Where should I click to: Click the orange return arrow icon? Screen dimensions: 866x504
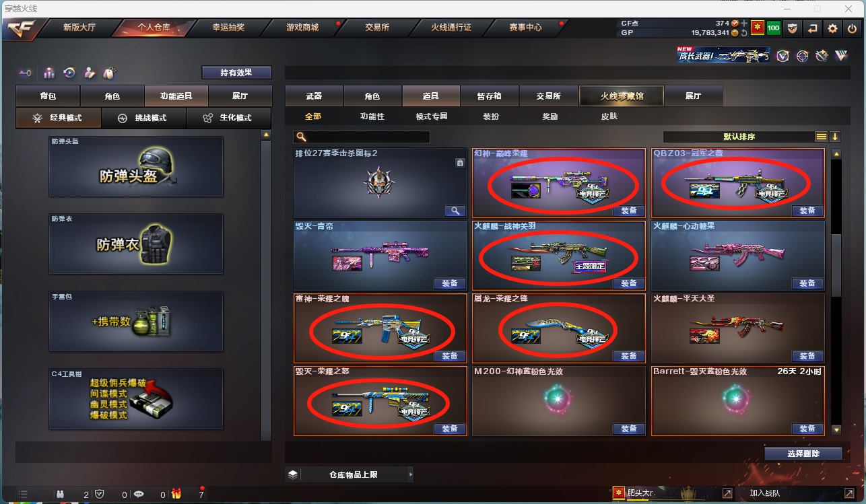tap(813, 28)
